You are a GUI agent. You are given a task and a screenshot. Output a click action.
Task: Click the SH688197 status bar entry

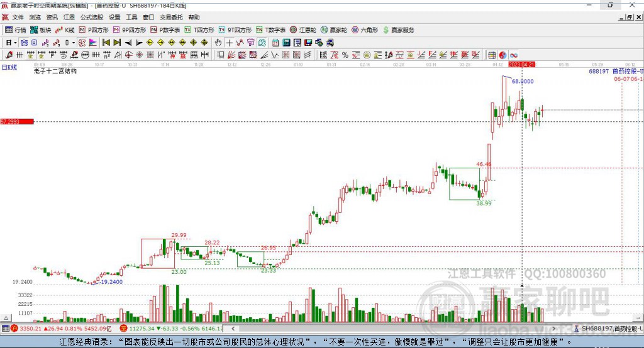(x=608, y=329)
